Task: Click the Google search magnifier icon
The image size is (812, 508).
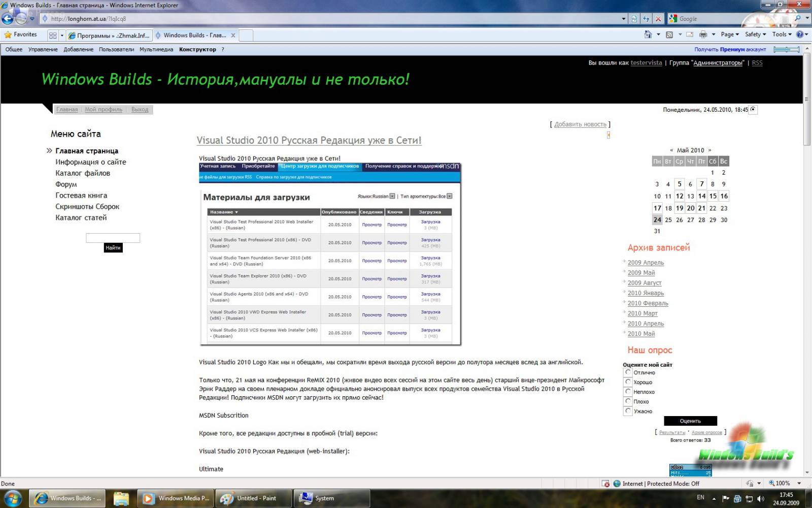Action: tap(798, 18)
